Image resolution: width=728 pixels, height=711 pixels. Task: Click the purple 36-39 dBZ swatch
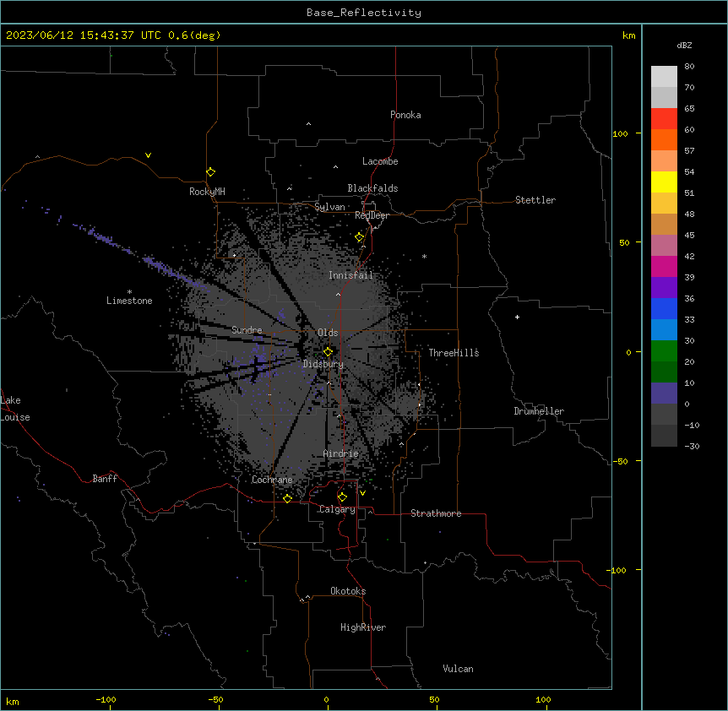[x=664, y=288]
